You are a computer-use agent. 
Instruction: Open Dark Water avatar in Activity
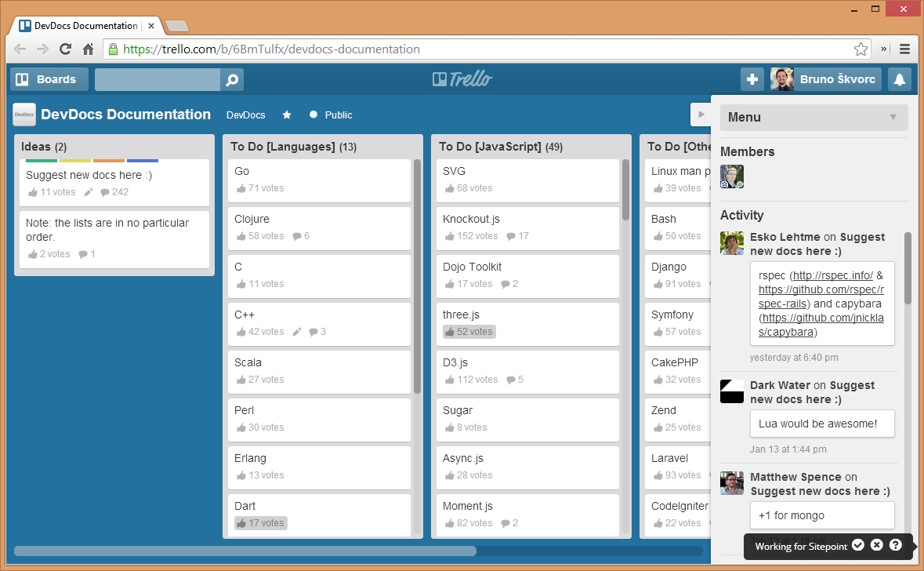point(732,391)
